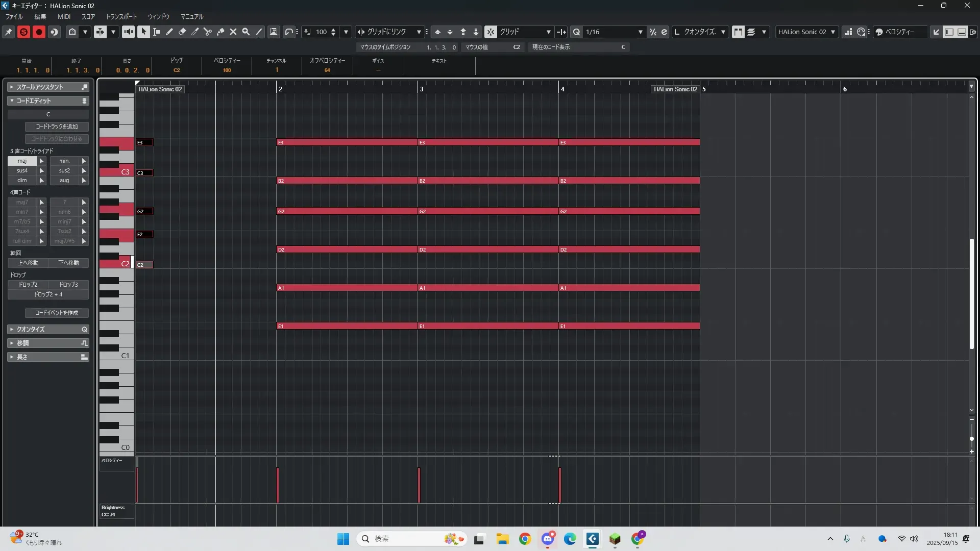The height and width of the screenshot is (551, 980).
Task: Select the Range Selection tool
Action: coord(157,32)
